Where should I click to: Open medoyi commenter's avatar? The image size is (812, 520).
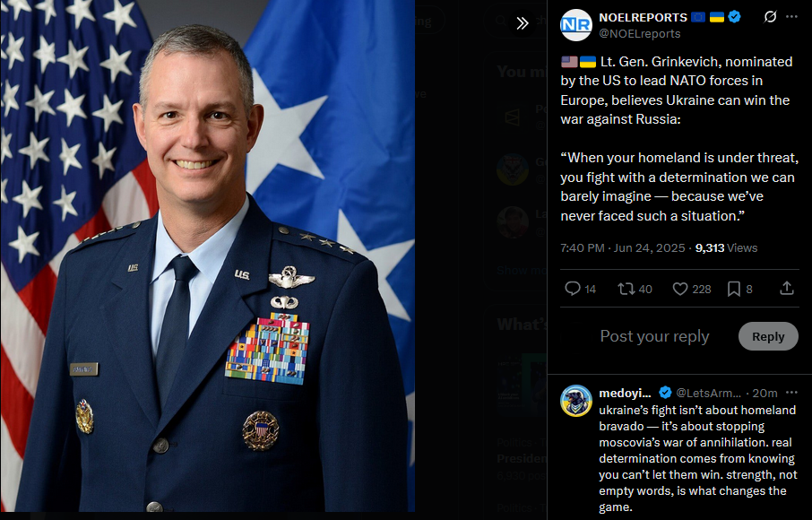pos(576,401)
